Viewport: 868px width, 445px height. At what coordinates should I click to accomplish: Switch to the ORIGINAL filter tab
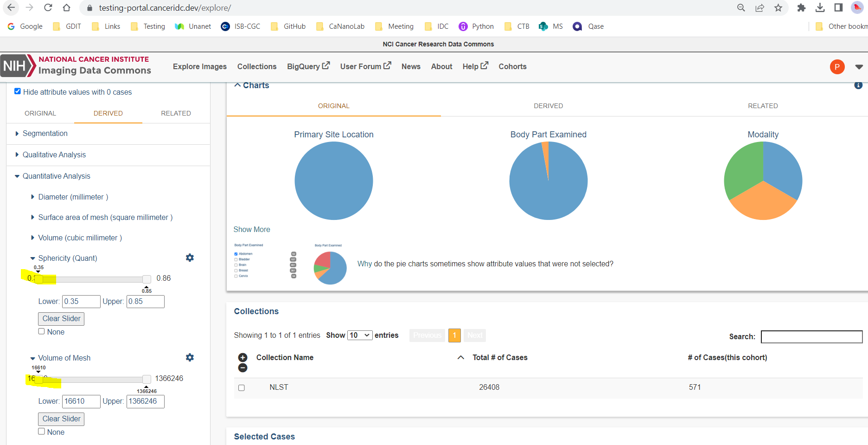pyautogui.click(x=40, y=113)
